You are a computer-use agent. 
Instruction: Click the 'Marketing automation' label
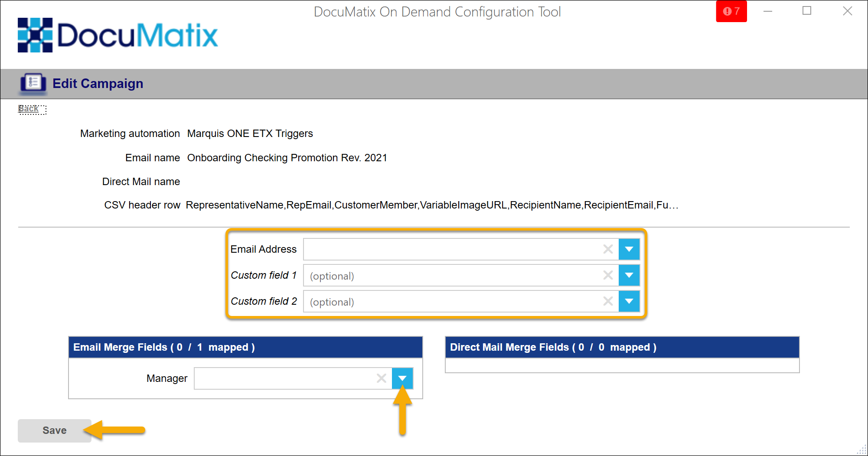pos(130,134)
